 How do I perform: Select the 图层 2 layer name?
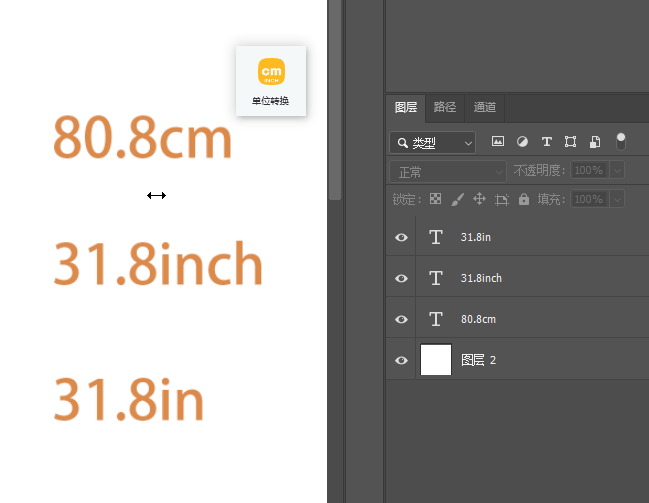coord(478,360)
